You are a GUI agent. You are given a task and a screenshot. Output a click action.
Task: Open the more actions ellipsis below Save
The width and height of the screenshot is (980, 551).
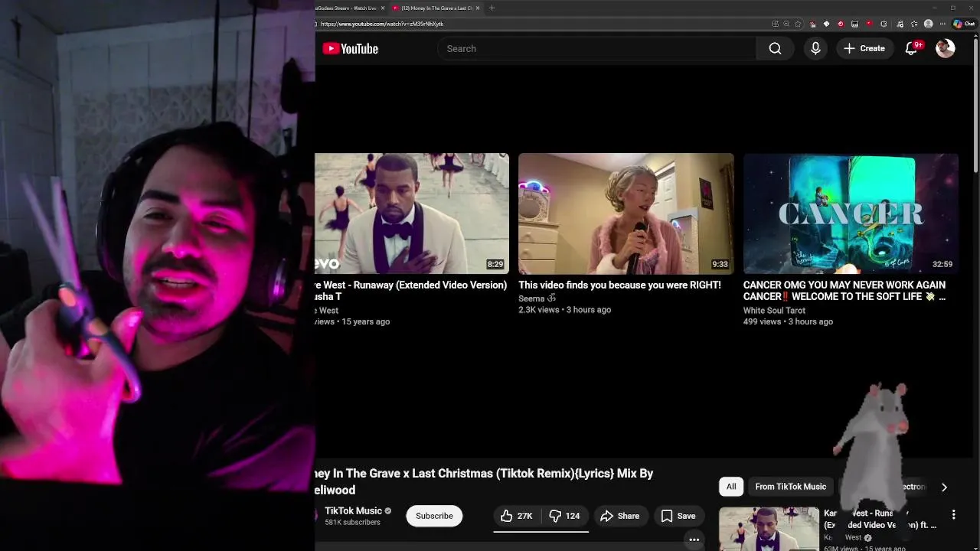click(694, 540)
